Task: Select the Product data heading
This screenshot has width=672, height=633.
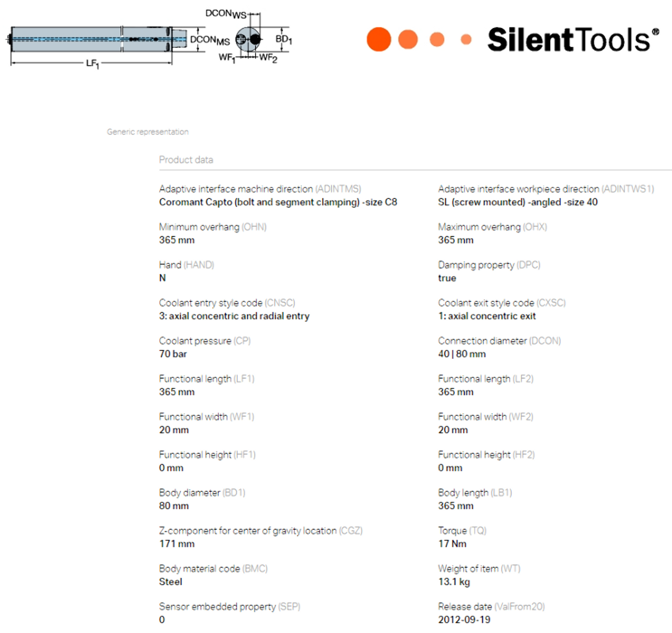Action: 186,160
